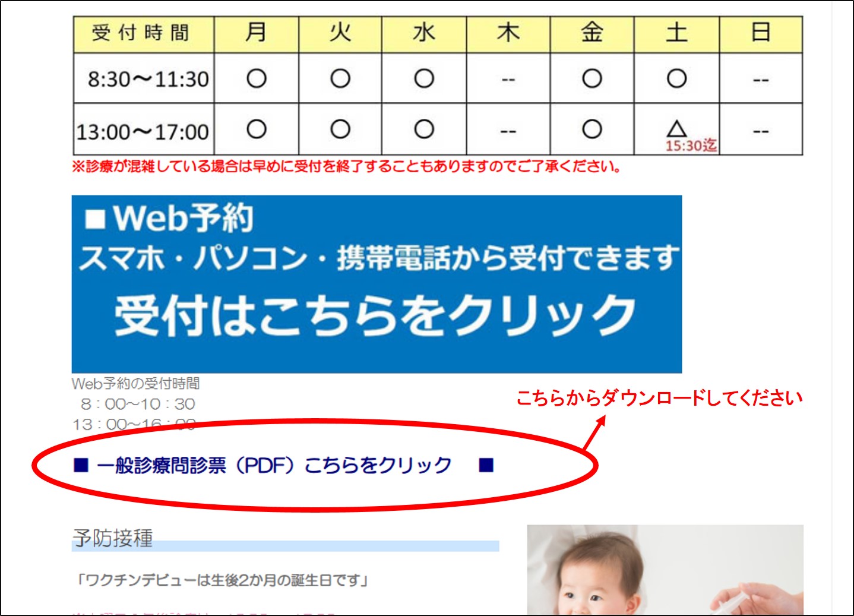The height and width of the screenshot is (616, 854).
Task: Click the Web予約 blue banner
Action: (x=377, y=284)
